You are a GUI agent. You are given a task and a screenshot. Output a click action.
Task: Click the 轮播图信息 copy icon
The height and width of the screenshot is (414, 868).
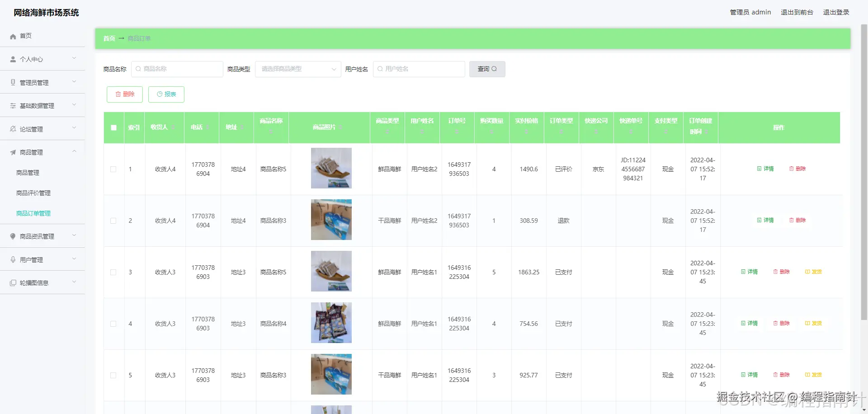click(x=13, y=283)
